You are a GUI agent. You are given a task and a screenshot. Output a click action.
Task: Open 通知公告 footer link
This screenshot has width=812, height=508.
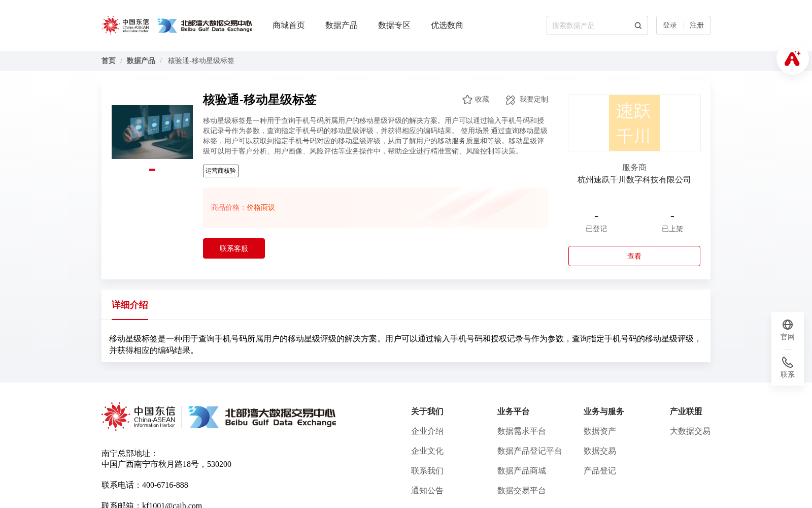pyautogui.click(x=427, y=491)
